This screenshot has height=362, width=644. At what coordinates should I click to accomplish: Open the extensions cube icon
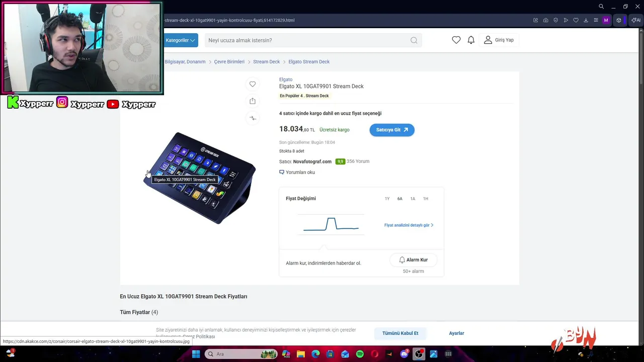coord(619,20)
